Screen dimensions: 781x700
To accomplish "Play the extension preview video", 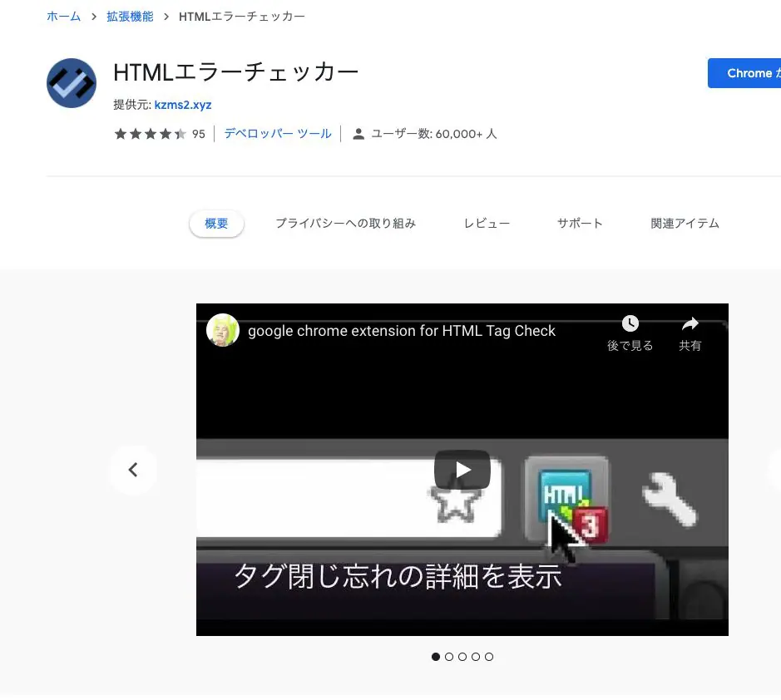I will coord(462,470).
